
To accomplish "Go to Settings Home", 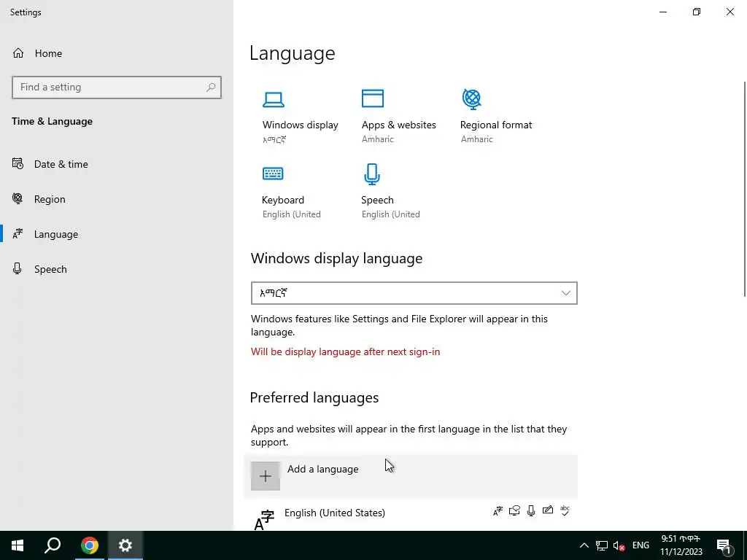I will pyautogui.click(x=117, y=53).
